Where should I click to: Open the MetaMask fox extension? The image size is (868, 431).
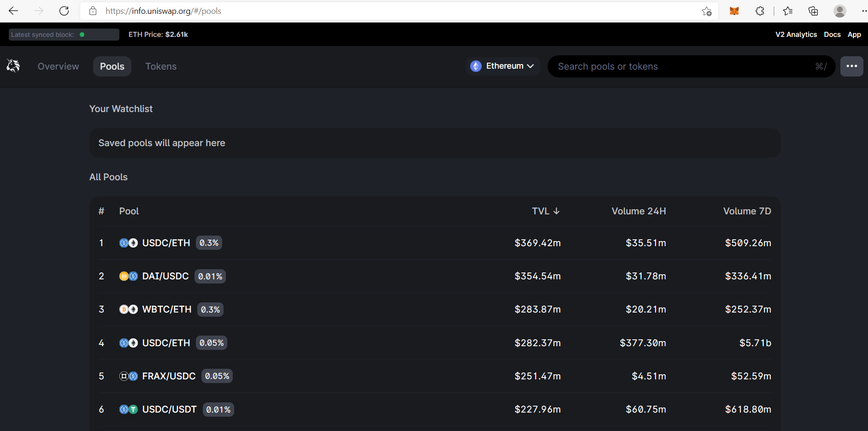click(734, 11)
